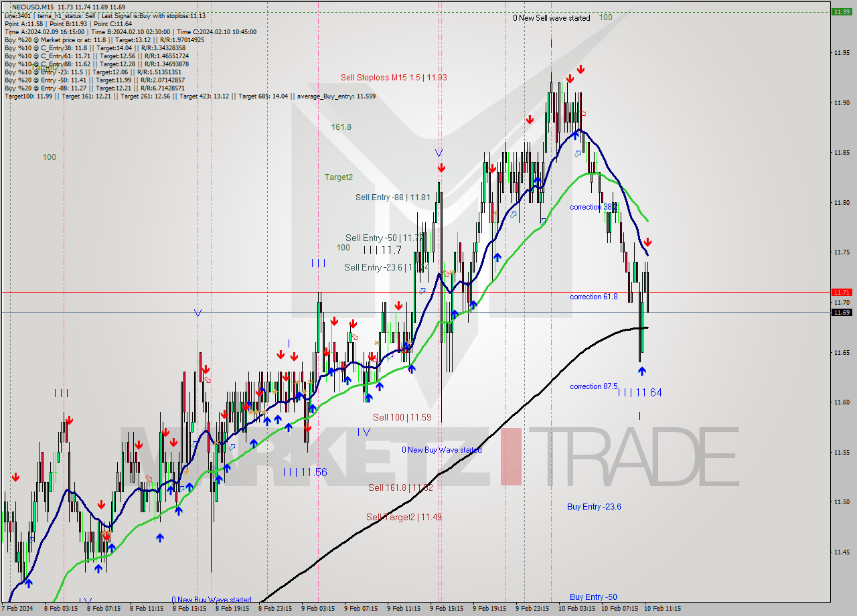This screenshot has height=616, width=857.
Task: Click the 'correction 61.8' label
Action: 594,297
